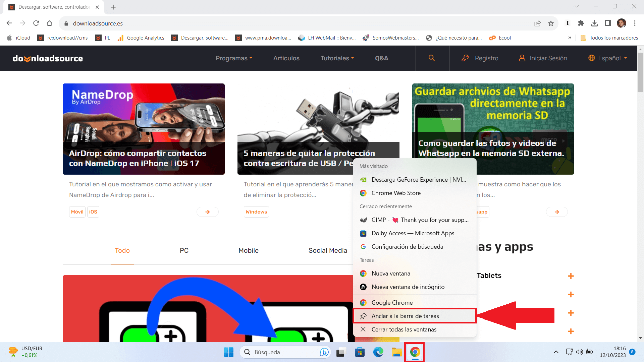The image size is (644, 362).
Task: Select Anclar a la barra de tareas
Action: coord(415,316)
